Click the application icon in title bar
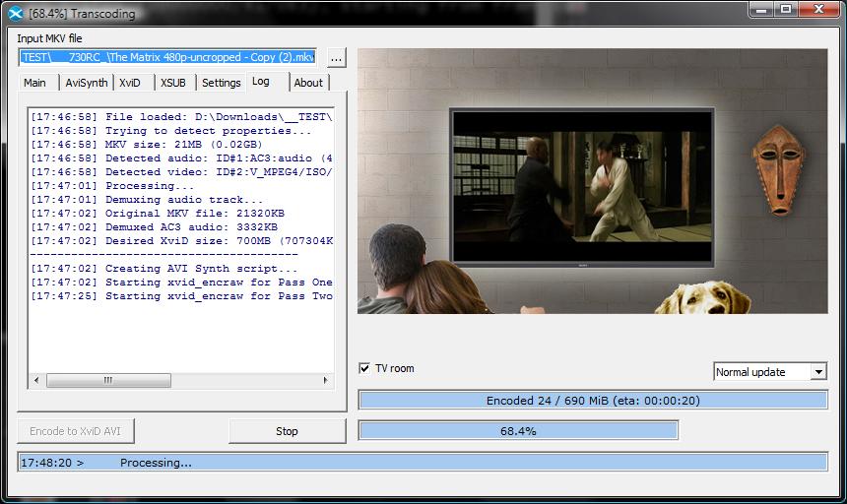This screenshot has width=847, height=504. click(x=15, y=13)
